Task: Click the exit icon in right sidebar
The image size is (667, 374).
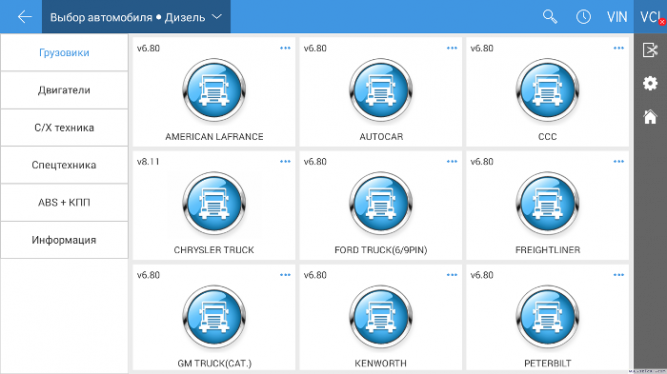Action: click(650, 50)
